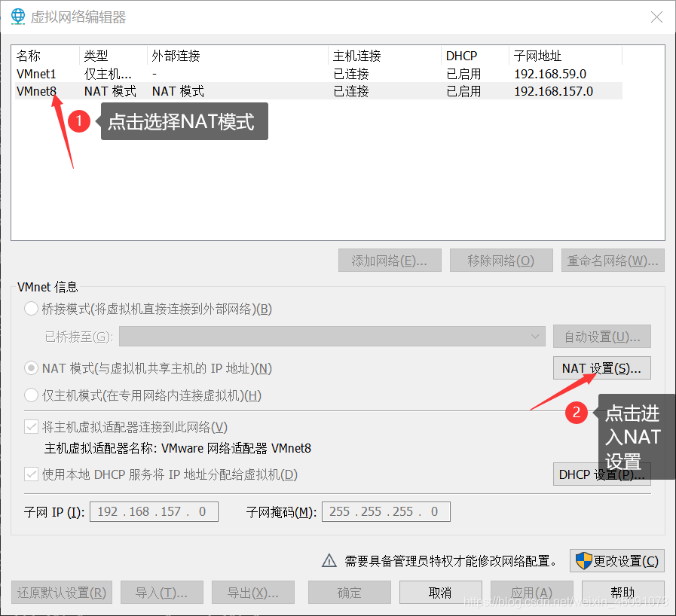Click the 取消 button

click(440, 593)
